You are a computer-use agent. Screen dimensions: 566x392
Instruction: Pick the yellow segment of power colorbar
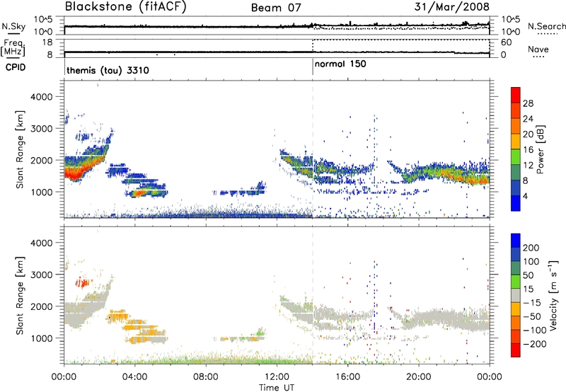coord(516,141)
